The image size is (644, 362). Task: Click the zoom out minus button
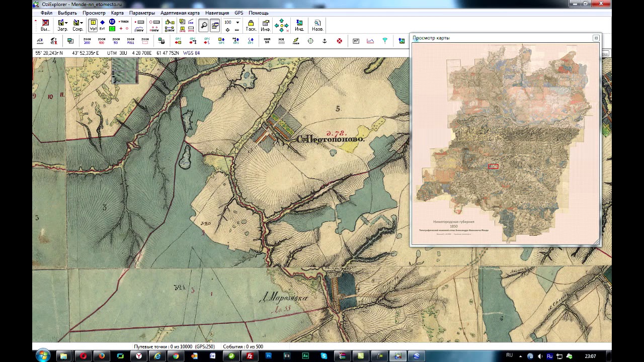tap(237, 30)
